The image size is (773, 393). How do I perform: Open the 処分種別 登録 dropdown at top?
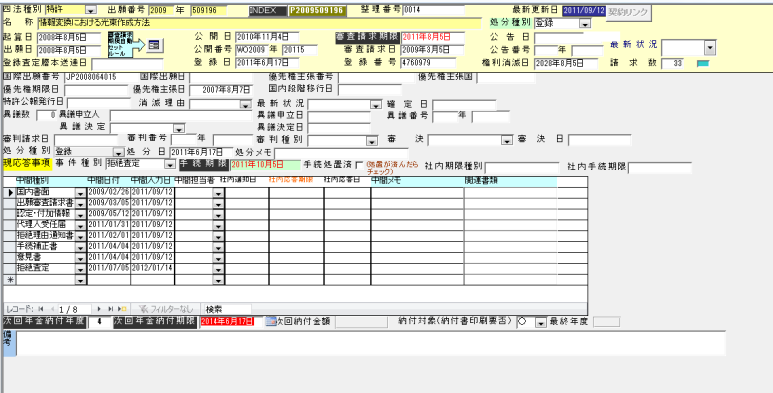[585, 23]
